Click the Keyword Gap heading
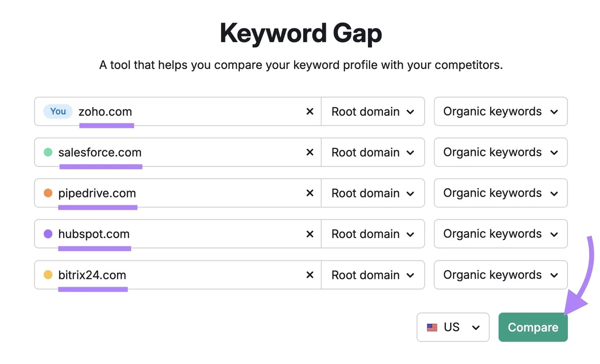The image size is (600, 364). coord(301,33)
